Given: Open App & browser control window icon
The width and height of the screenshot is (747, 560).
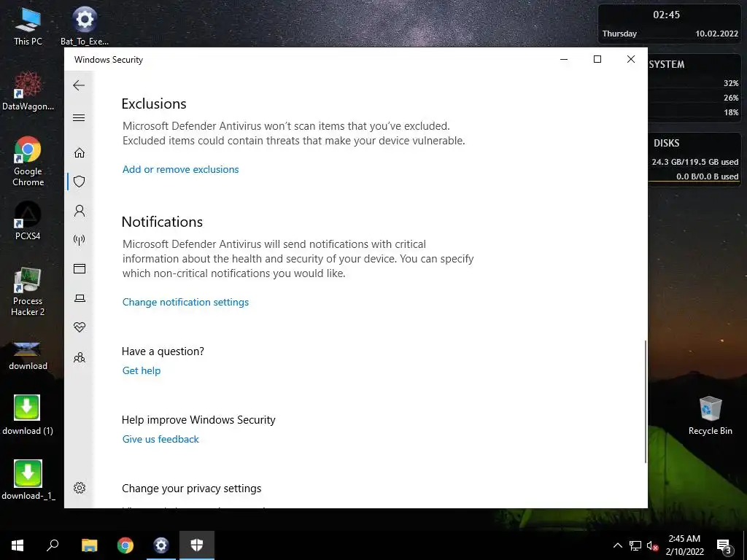Looking at the screenshot, I should point(80,269).
